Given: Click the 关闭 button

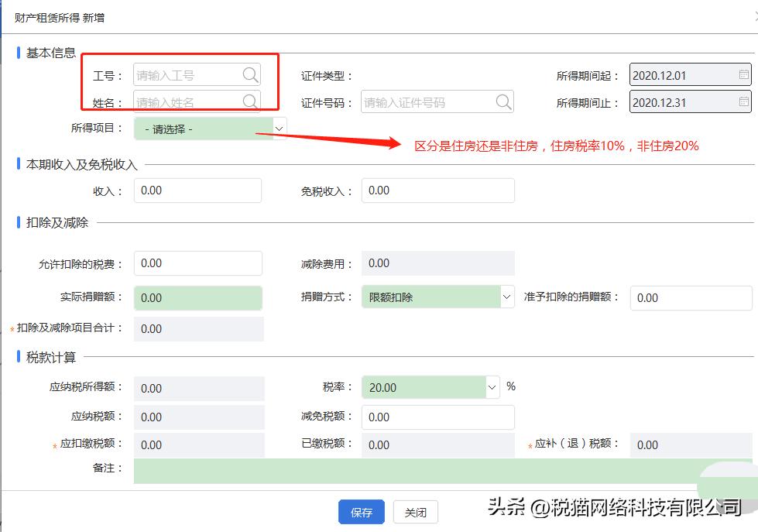Looking at the screenshot, I should [416, 512].
